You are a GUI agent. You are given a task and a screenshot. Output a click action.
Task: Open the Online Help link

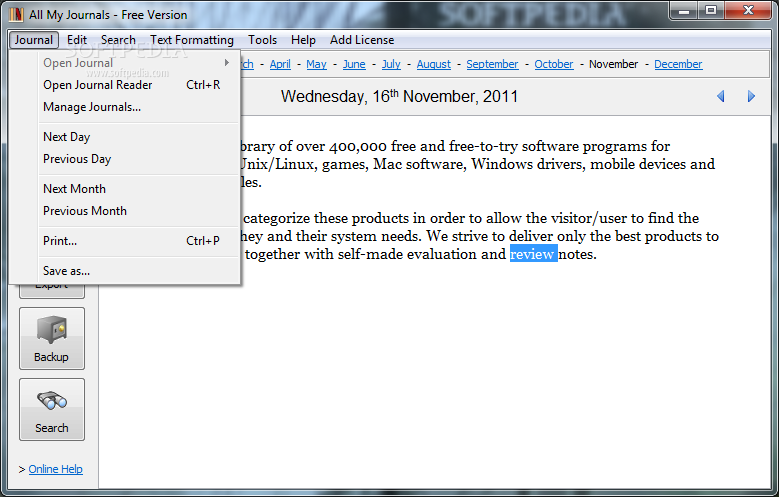click(x=56, y=469)
